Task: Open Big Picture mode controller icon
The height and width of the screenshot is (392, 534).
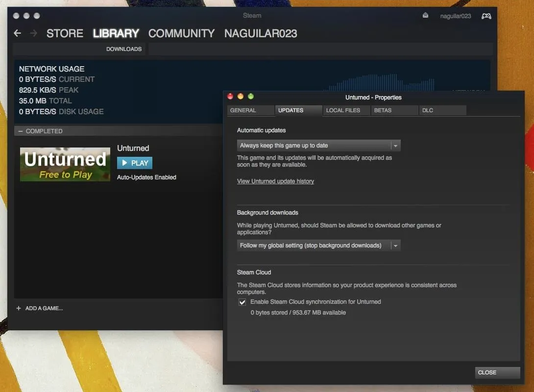Action: pyautogui.click(x=486, y=16)
